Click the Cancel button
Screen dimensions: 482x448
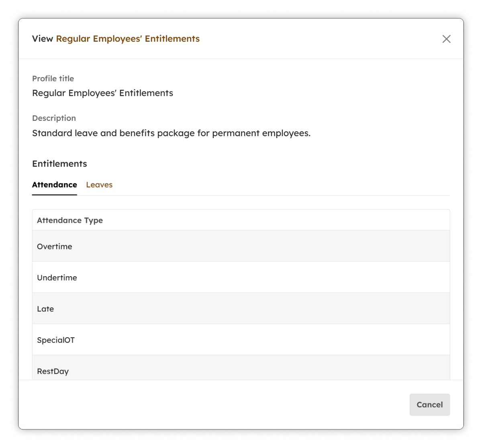pyautogui.click(x=429, y=405)
